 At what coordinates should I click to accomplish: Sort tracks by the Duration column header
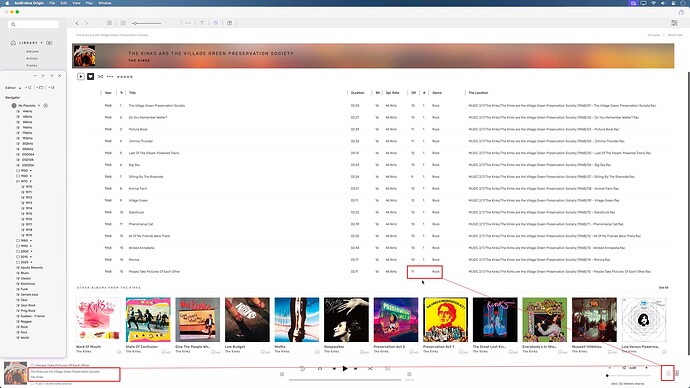[358, 93]
